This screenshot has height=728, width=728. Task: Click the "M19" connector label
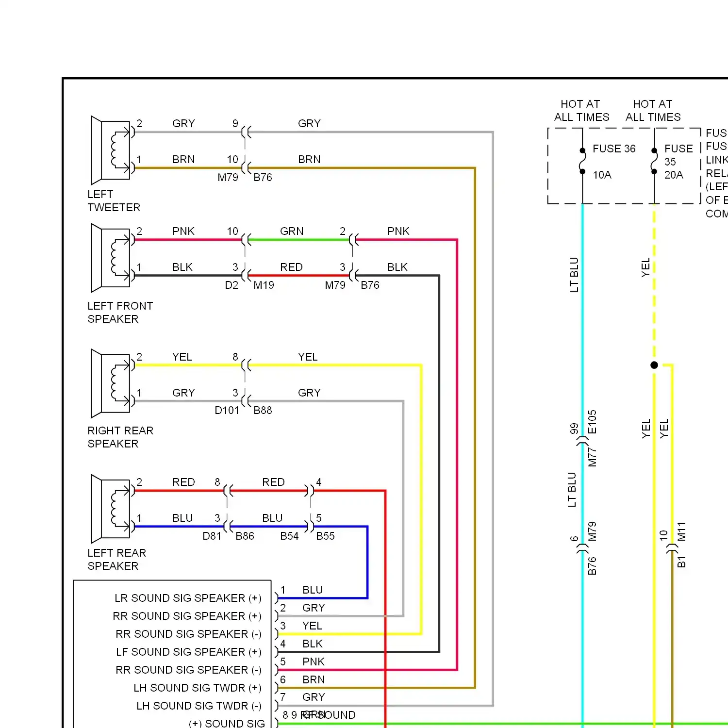coord(264,285)
